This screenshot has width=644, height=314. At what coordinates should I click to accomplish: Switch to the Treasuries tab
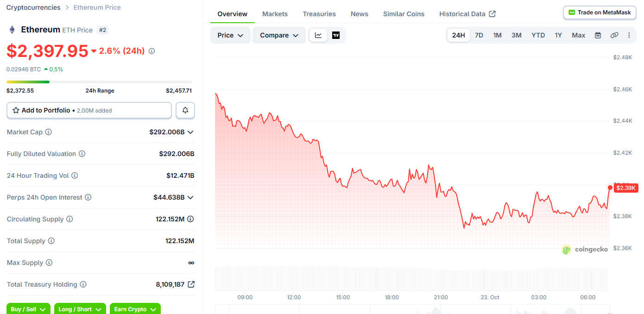pyautogui.click(x=319, y=14)
